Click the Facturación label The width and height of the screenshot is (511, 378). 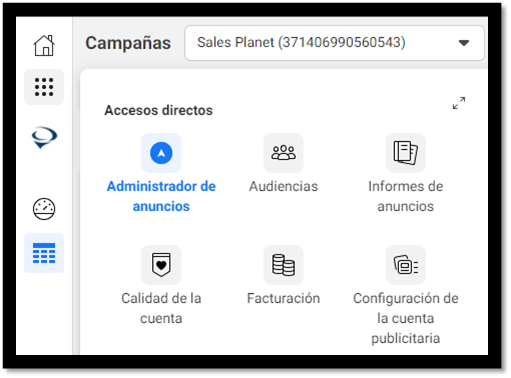coord(284,298)
